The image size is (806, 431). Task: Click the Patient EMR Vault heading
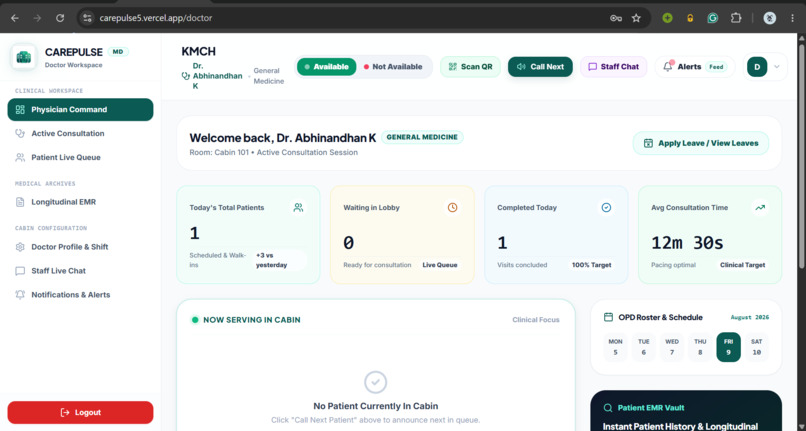[651, 408]
